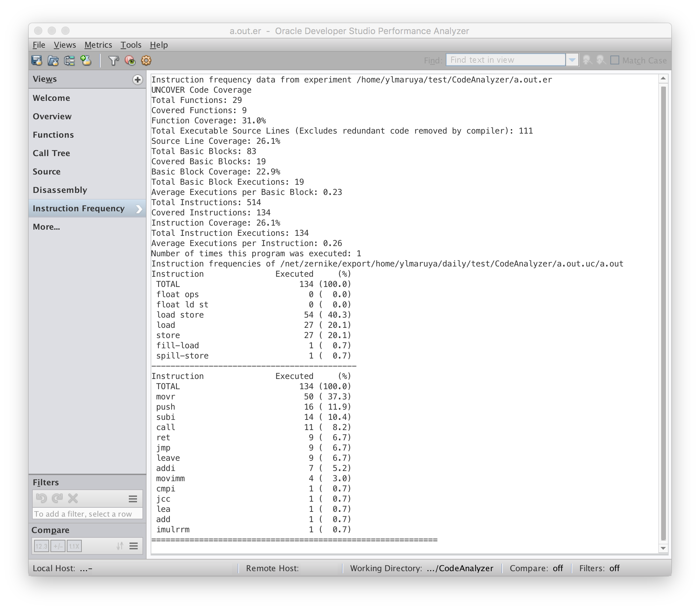
Task: Click More... in Views list
Action: [x=46, y=227]
